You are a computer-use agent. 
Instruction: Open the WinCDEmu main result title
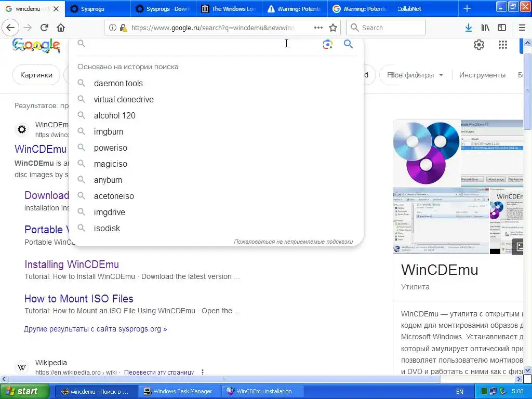(x=41, y=149)
